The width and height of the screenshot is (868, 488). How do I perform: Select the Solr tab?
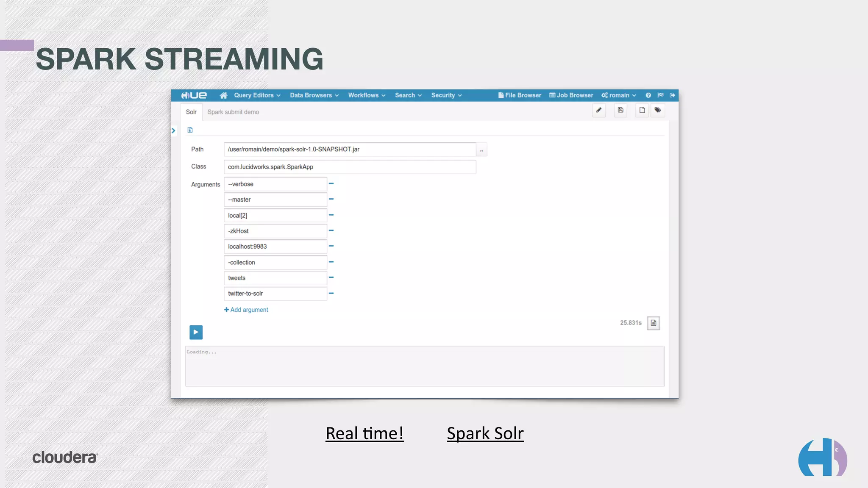coord(191,112)
